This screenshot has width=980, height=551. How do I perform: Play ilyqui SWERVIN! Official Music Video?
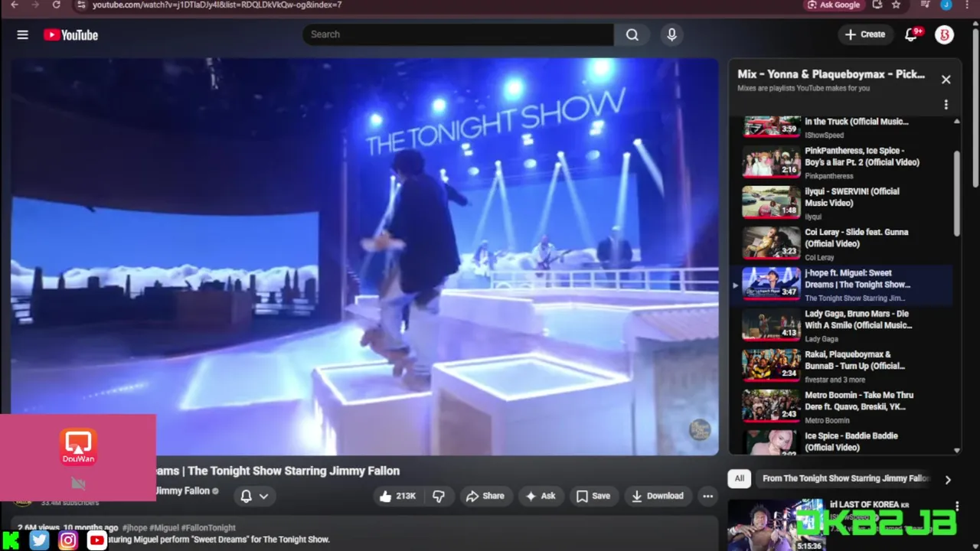(x=846, y=203)
